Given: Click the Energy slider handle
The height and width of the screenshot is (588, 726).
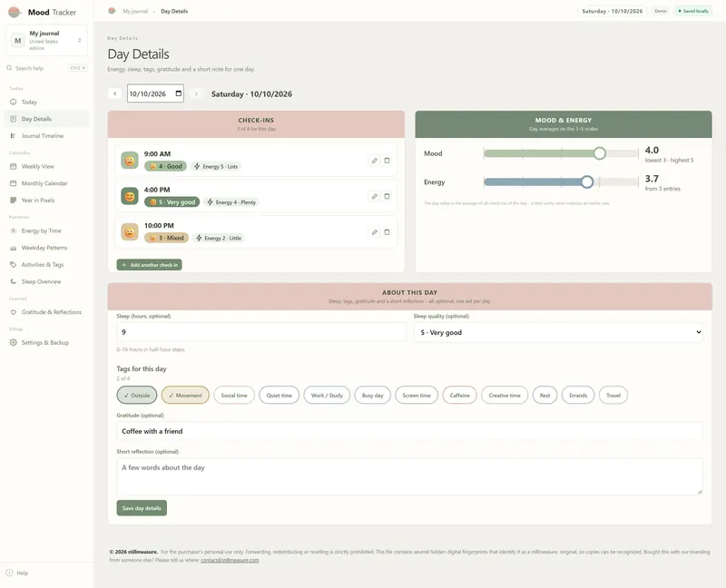Looking at the screenshot, I should pos(587,182).
